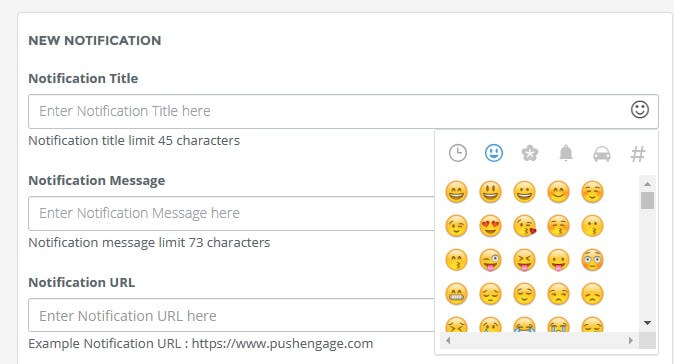674x364 pixels.
Task: Focus the Notification URL input field
Action: (x=232, y=315)
